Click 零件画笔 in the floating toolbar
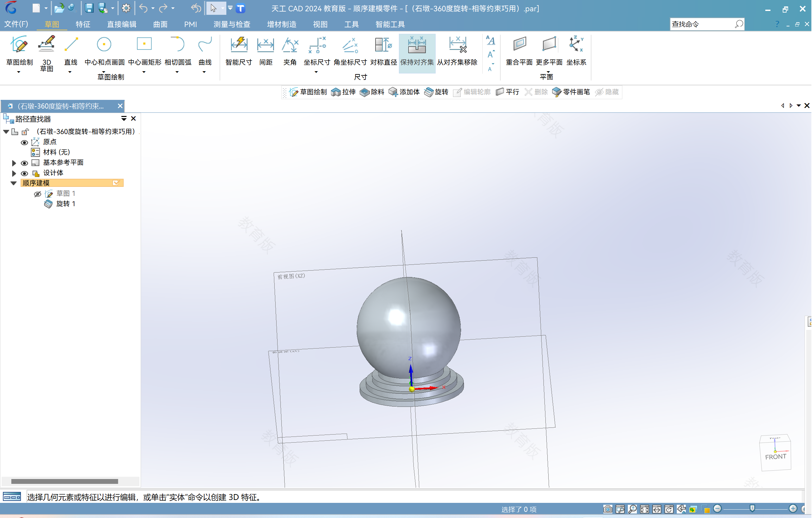Viewport: 812px width, 518px height. 571,92
